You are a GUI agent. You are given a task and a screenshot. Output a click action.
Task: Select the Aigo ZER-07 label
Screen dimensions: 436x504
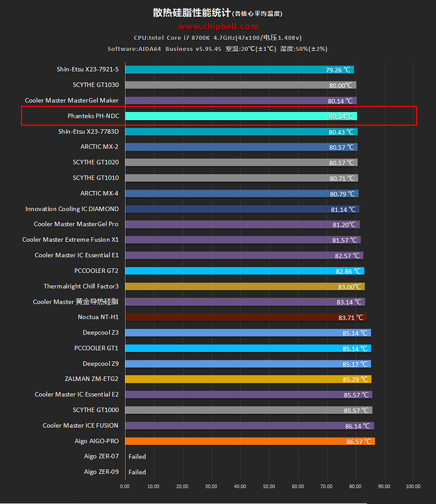(x=102, y=457)
